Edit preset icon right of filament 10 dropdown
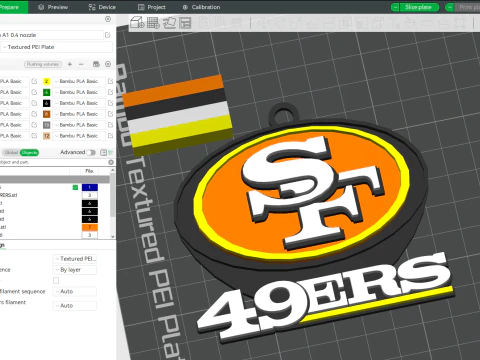 point(111,125)
